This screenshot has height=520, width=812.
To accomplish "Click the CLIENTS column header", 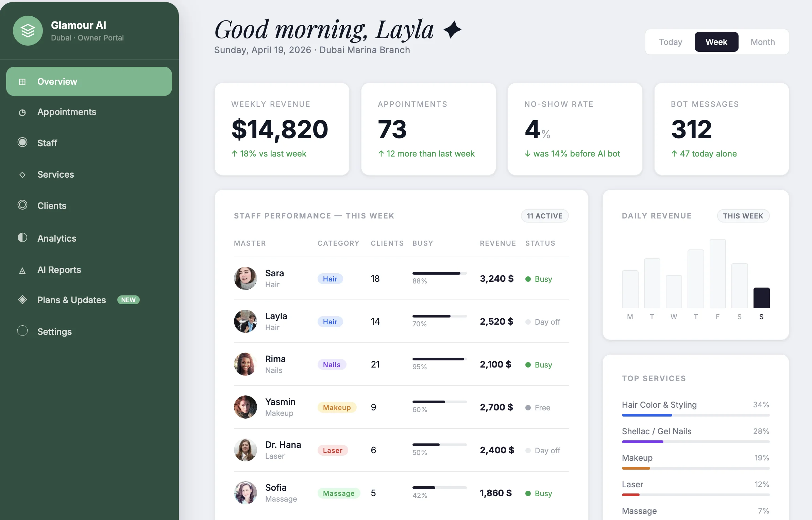I will coord(387,243).
